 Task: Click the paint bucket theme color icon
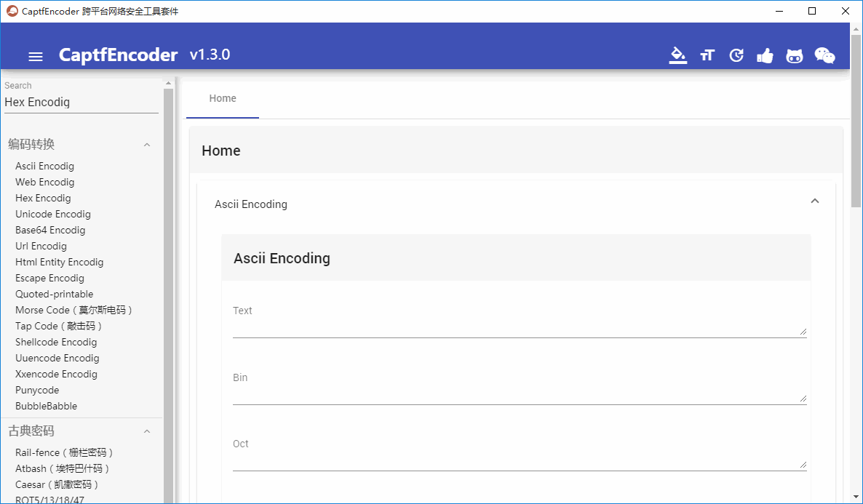tap(678, 55)
